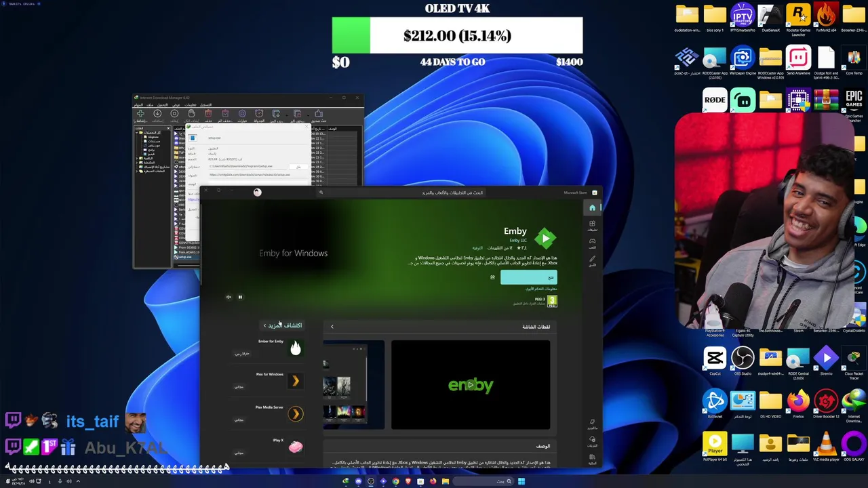This screenshot has height=488, width=868.
Task: Open Apps section in Microsoft Store sidebar
Action: (x=592, y=226)
